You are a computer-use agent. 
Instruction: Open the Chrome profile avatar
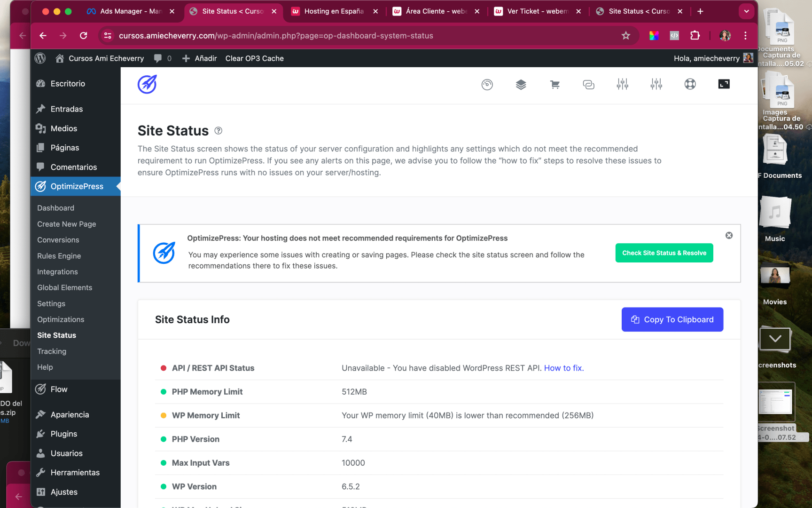pos(725,36)
